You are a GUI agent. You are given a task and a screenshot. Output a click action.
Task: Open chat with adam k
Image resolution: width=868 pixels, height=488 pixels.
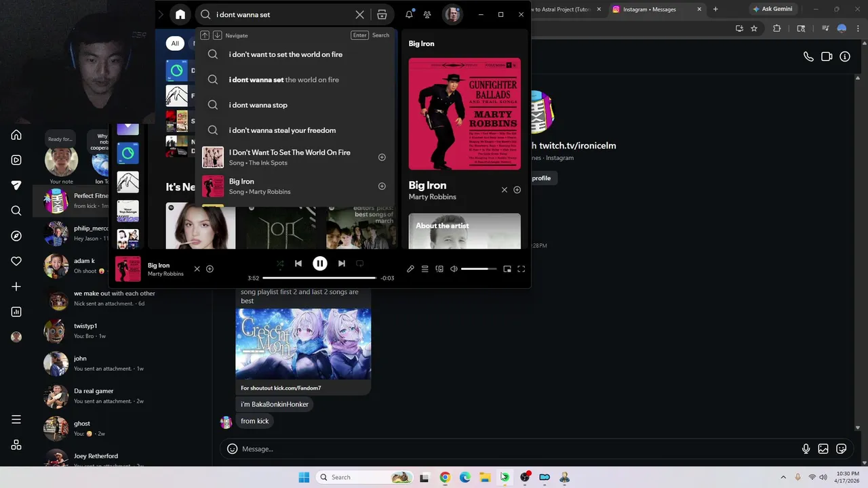[x=122, y=266]
